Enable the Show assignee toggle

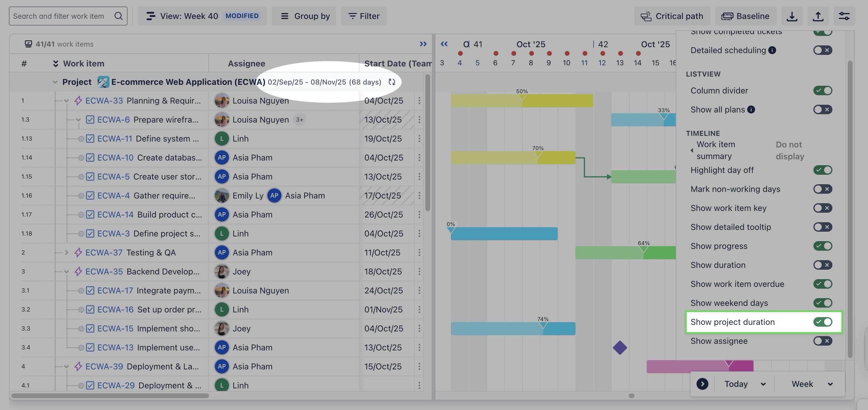[823, 341]
